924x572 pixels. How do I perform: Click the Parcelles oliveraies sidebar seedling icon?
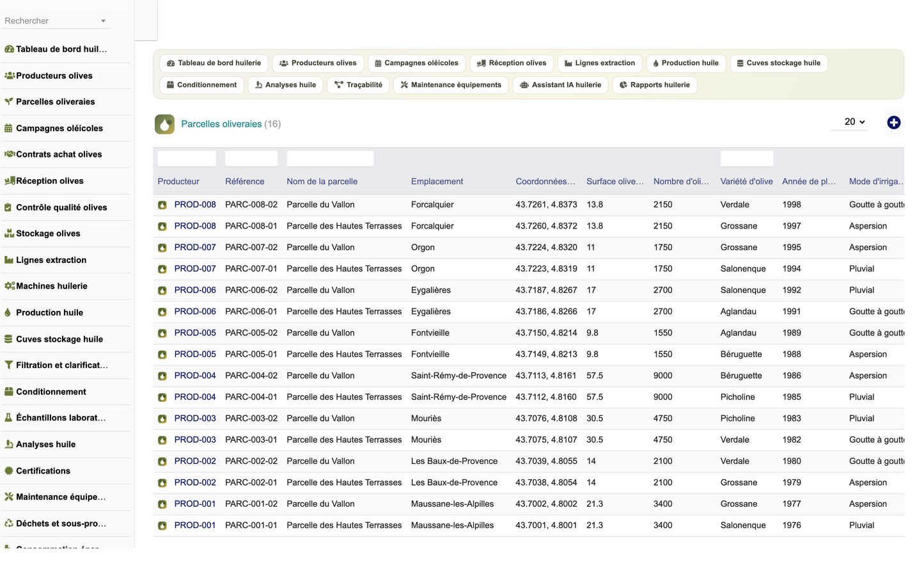tap(9, 102)
